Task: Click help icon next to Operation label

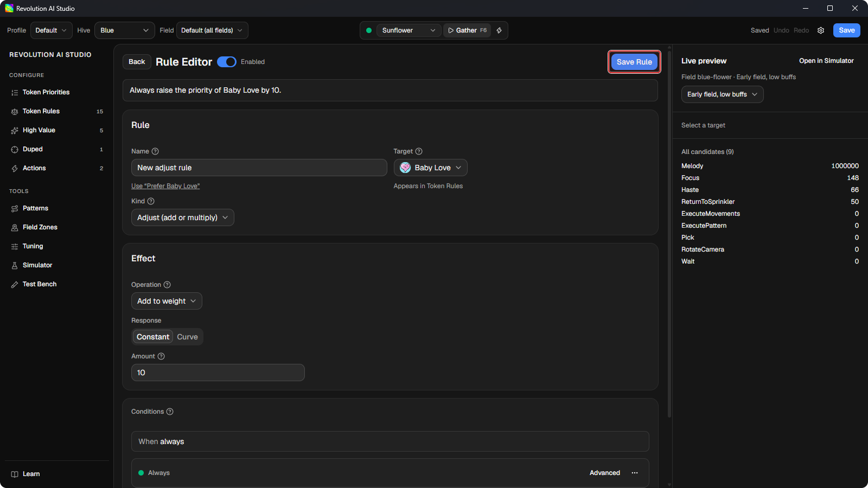Action: pos(167,285)
